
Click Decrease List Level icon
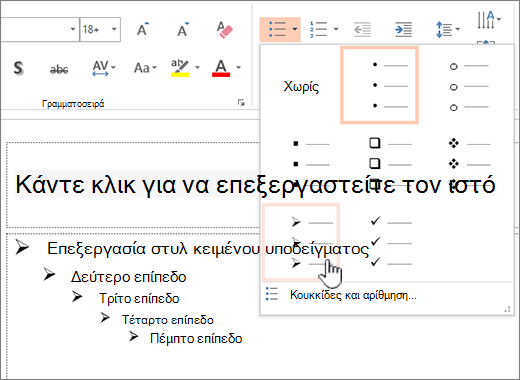click(362, 29)
